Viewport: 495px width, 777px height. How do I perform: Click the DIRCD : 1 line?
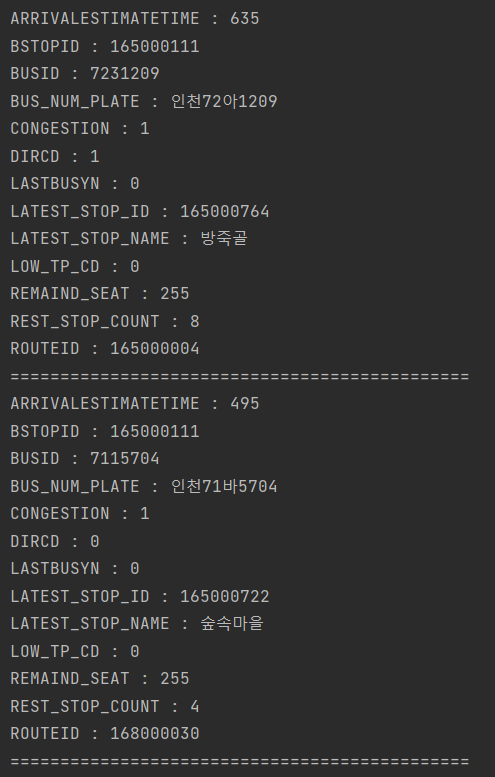coord(55,156)
